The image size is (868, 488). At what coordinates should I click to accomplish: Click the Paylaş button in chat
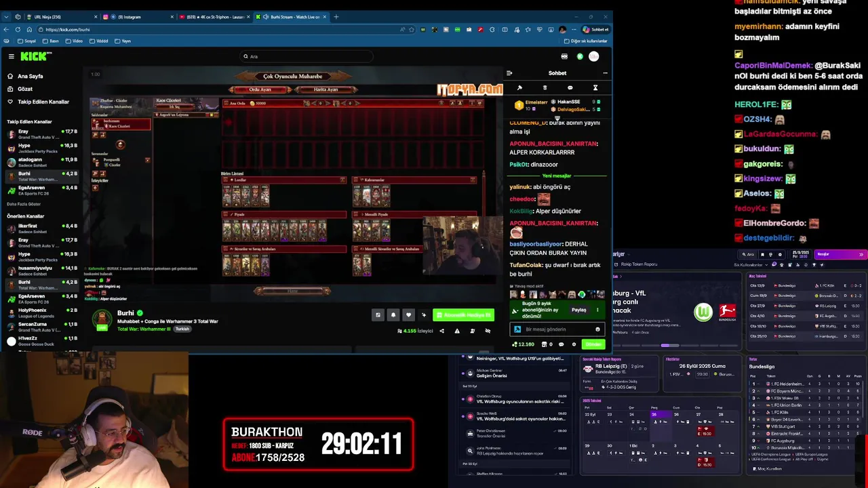(578, 310)
